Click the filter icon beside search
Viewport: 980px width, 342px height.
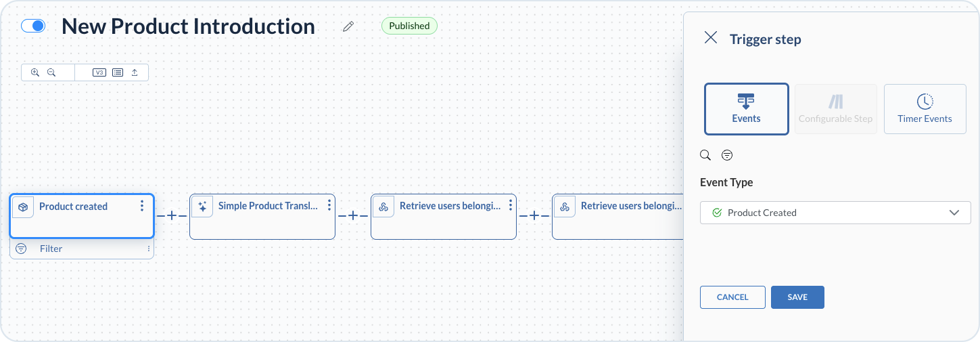pyautogui.click(x=727, y=155)
